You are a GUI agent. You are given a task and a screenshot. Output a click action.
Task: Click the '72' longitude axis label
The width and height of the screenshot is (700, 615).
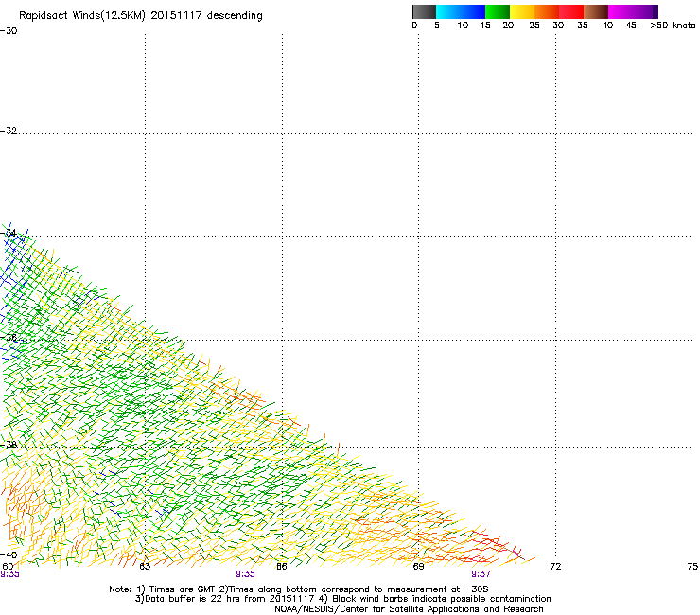tap(555, 567)
